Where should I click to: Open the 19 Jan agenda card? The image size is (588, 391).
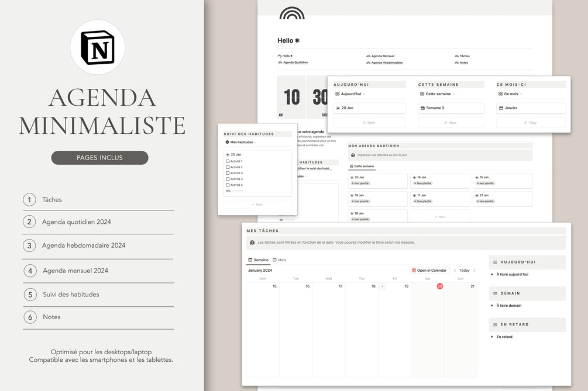coord(377,199)
